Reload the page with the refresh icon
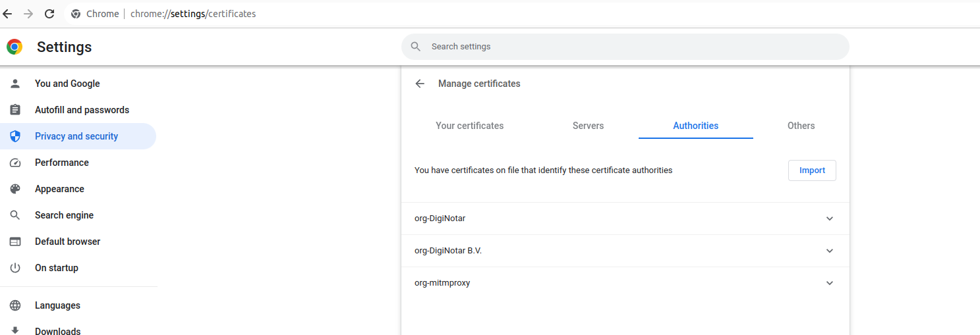Viewport: 980px width, 335px height. [49, 14]
